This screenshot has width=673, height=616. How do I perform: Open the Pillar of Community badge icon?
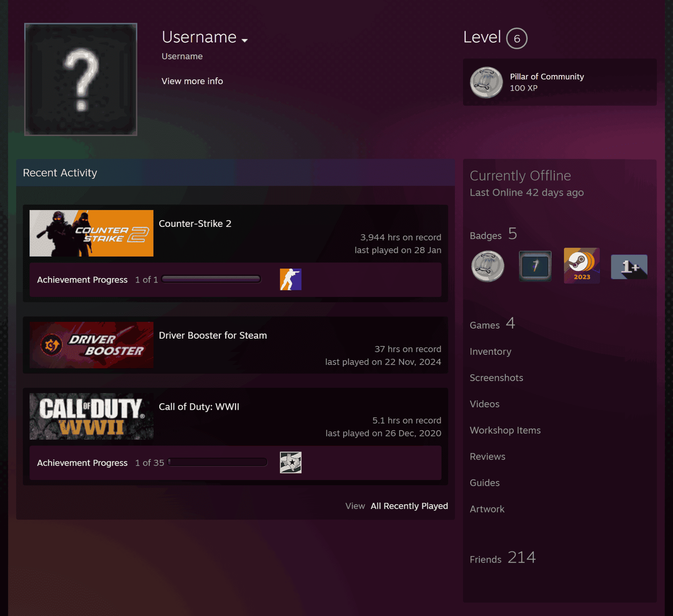(486, 82)
